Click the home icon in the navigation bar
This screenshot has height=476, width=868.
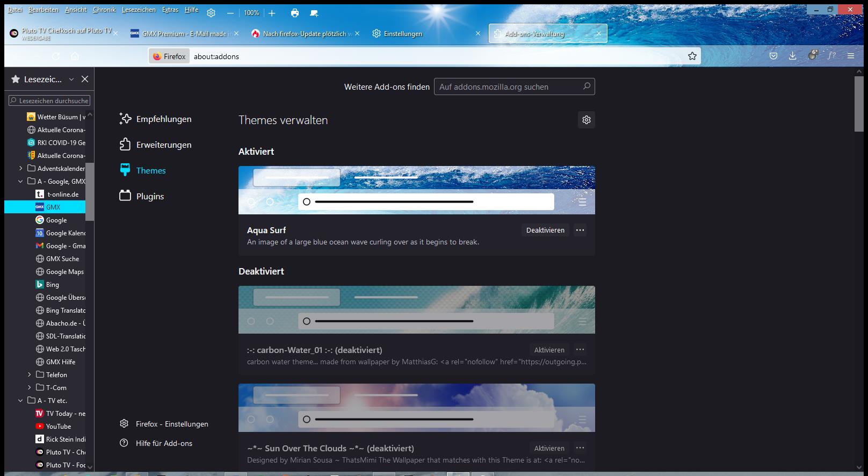point(75,56)
